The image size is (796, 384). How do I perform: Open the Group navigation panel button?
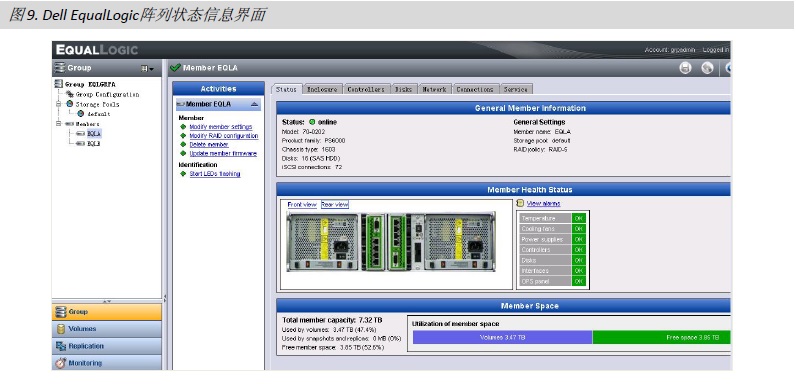[x=107, y=312]
